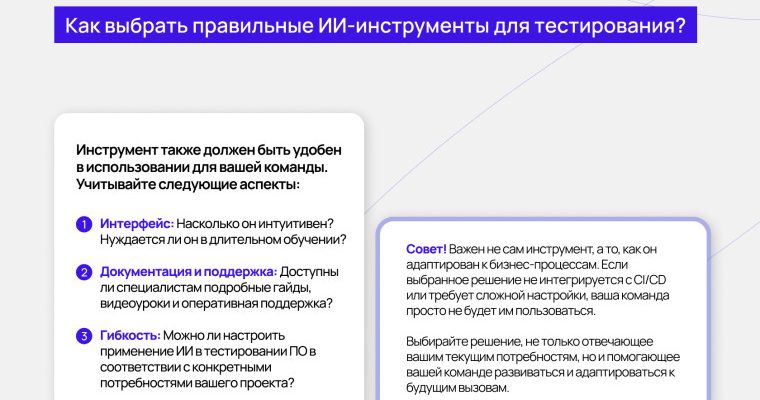Click the number 3 circle bullet

(84, 335)
